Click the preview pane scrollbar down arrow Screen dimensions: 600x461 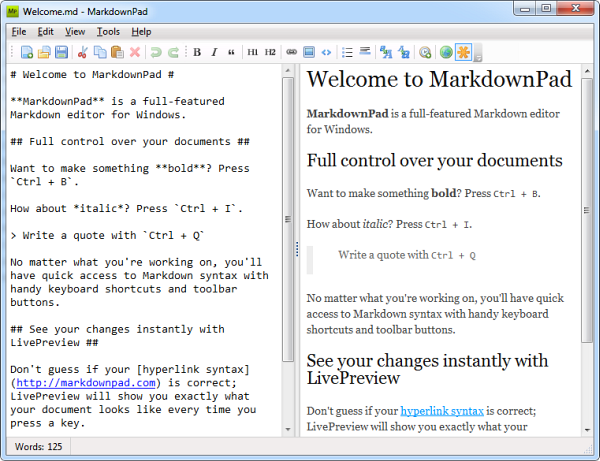[587, 430]
